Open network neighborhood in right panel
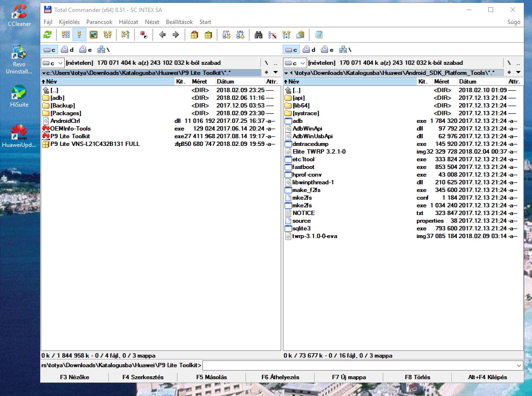Viewport: 532px width, 396px height. click(x=345, y=50)
